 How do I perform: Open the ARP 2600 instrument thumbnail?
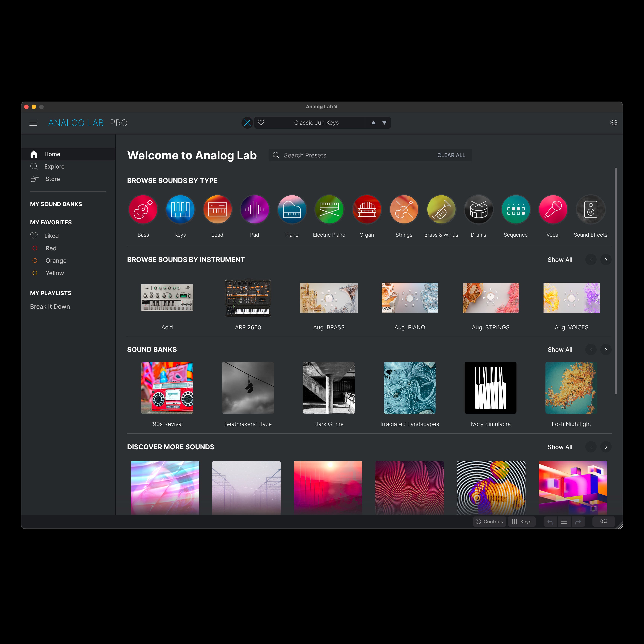(248, 298)
